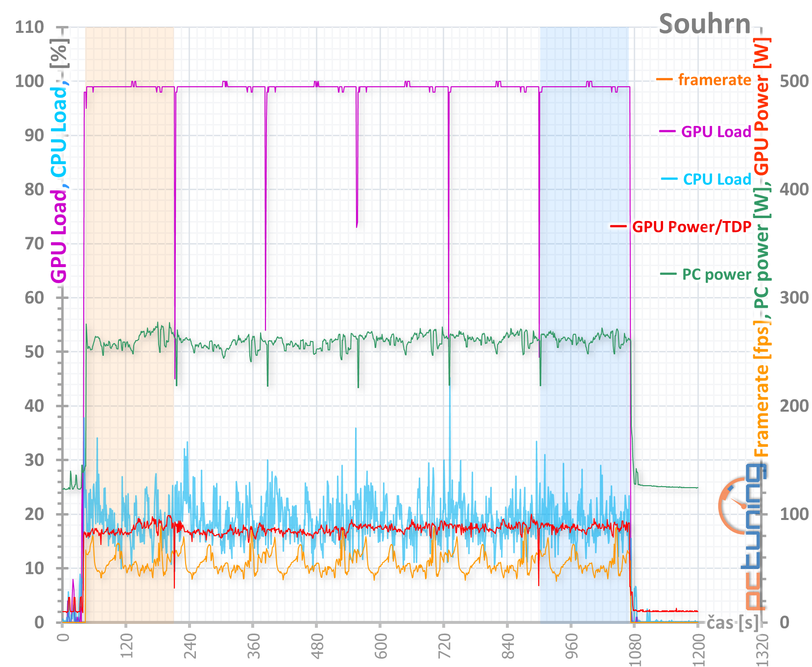Select the 'GPU Power/TDP' legend entry
The height and width of the screenshot is (667, 812).
pos(681,226)
